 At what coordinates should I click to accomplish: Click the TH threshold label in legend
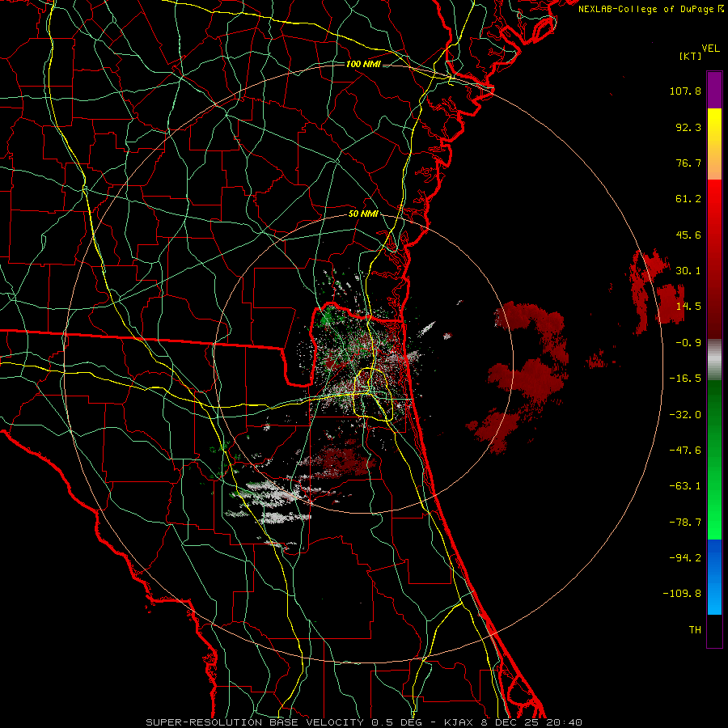pyautogui.click(x=695, y=630)
